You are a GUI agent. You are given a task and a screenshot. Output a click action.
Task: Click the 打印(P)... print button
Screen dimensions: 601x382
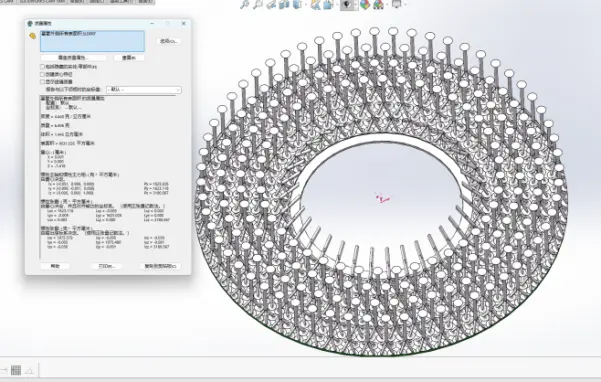tap(107, 266)
